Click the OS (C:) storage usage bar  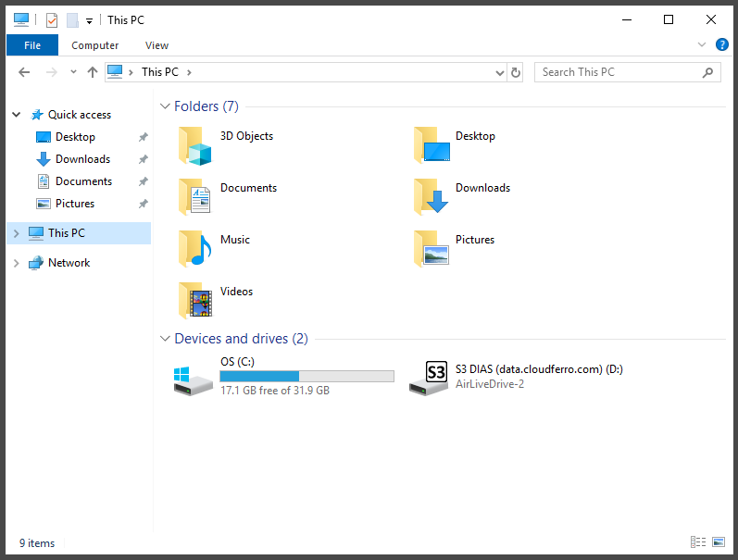pyautogui.click(x=306, y=376)
